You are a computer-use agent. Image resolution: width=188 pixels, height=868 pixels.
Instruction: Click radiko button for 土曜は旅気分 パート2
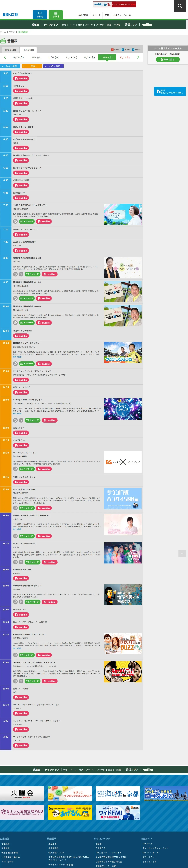[44, 322]
